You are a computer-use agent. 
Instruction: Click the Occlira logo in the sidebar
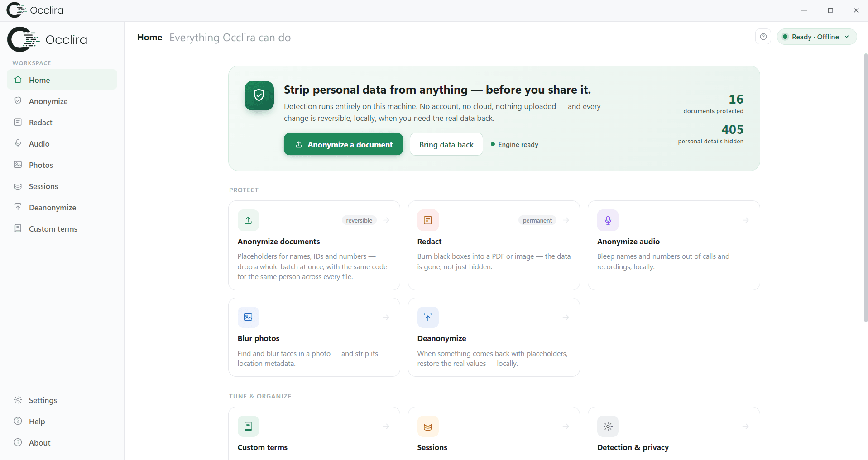coord(47,39)
